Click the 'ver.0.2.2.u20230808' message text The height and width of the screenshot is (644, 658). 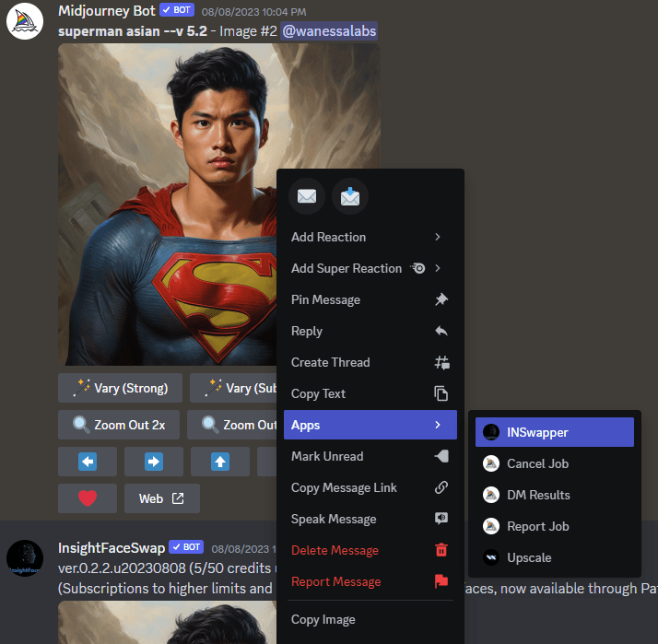click(x=122, y=568)
